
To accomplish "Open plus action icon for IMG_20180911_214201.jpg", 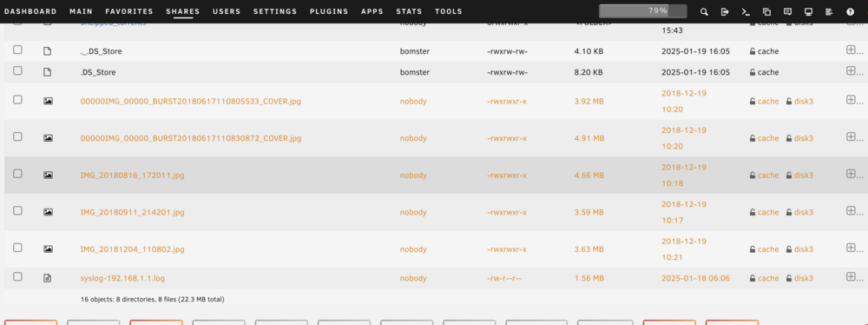I will pyautogui.click(x=851, y=211).
